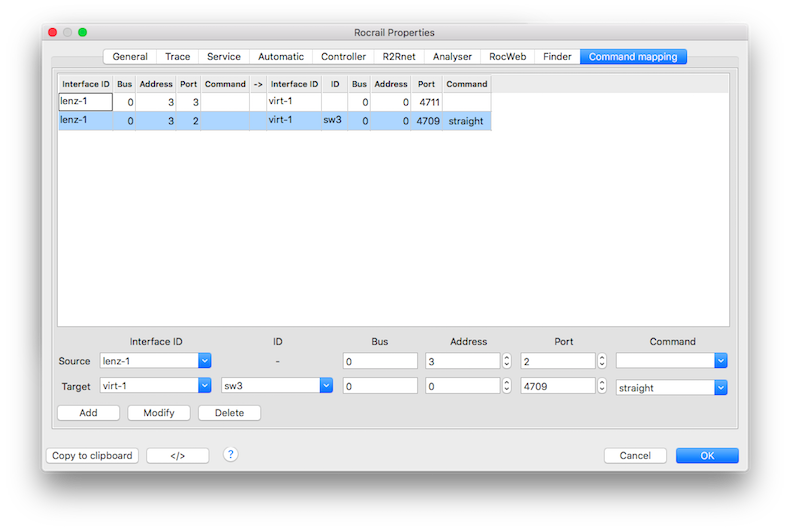Sort by the Interface ID column header

[85, 84]
